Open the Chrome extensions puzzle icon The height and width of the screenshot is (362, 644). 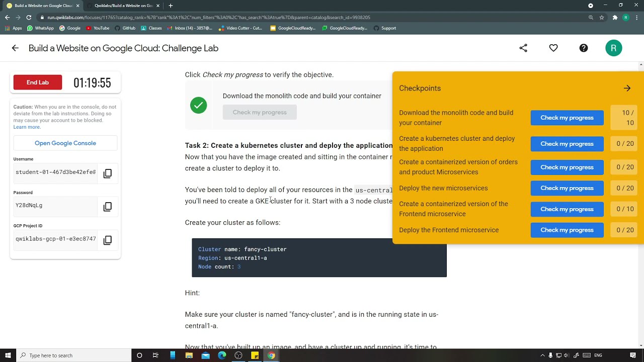(615, 18)
